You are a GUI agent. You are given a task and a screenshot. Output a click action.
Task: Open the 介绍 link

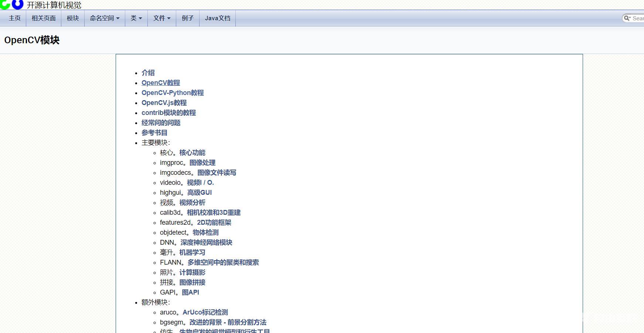pyautogui.click(x=148, y=73)
